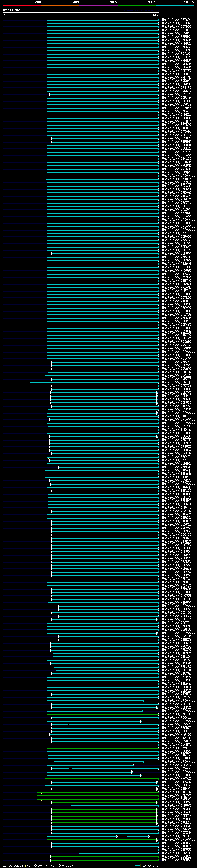Open hit UniRef100_B4G0E1

pos(177,128)
